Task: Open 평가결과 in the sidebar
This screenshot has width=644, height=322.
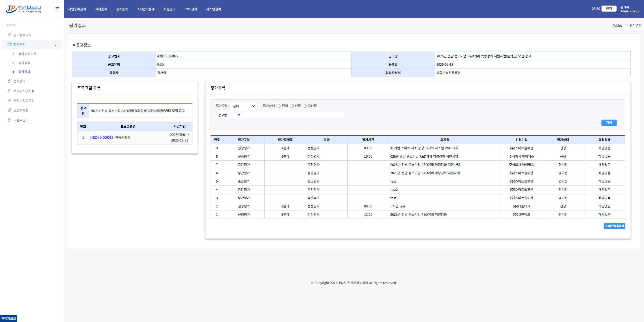Action: pyautogui.click(x=24, y=72)
